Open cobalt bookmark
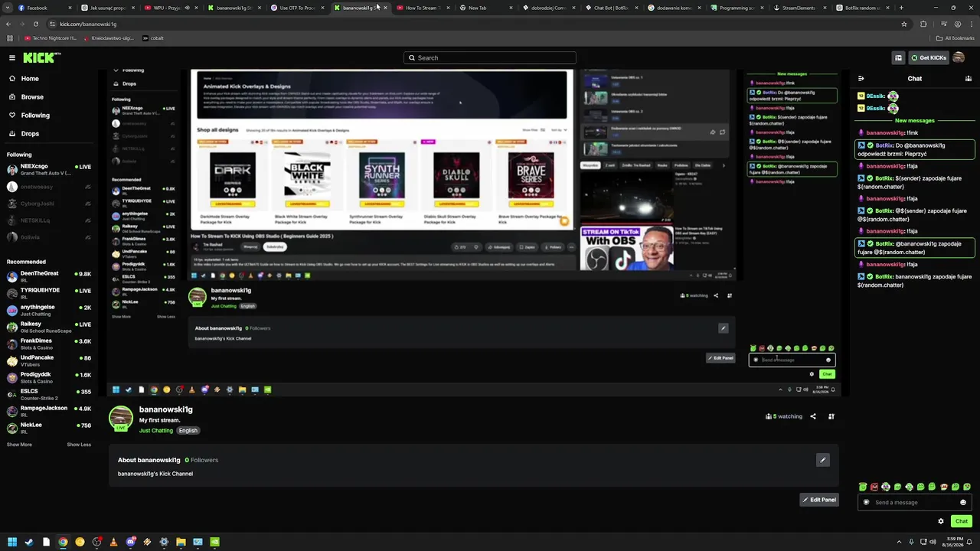This screenshot has height=551, width=980. [152, 37]
